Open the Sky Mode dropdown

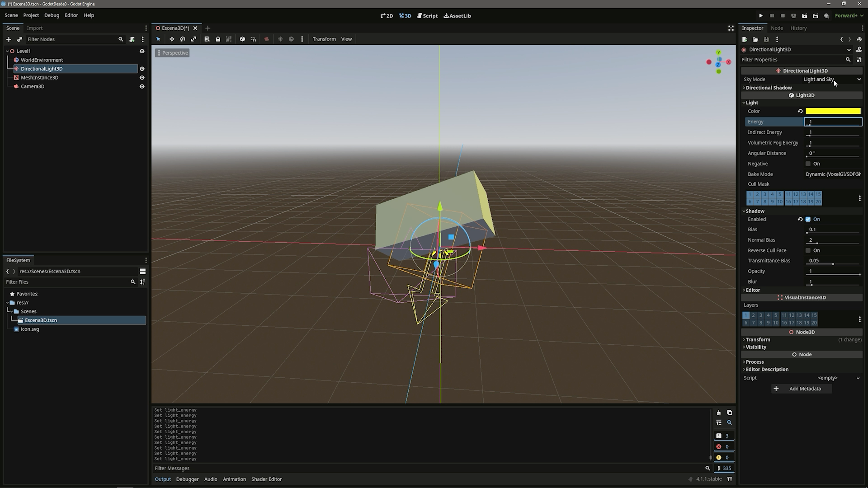[832, 80]
